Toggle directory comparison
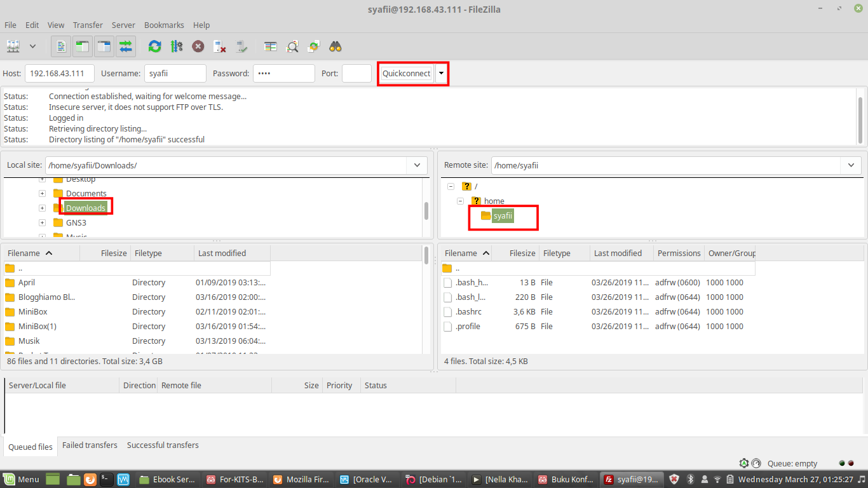The height and width of the screenshot is (488, 868). click(x=292, y=46)
